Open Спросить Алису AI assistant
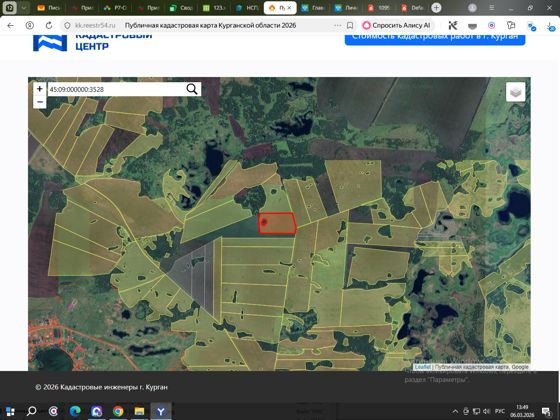The height and width of the screenshot is (420, 560). 396,25
